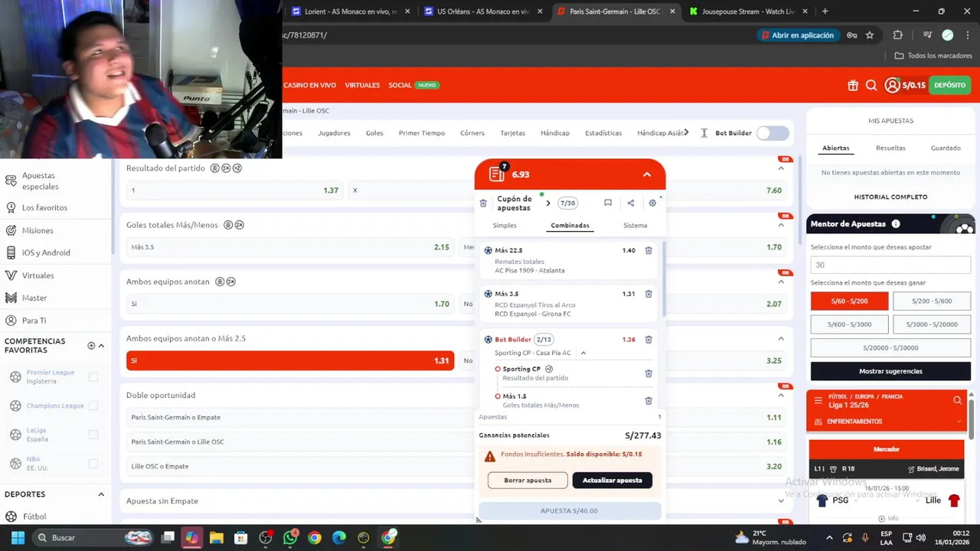The height and width of the screenshot is (551, 980).
Task: Check the NBA favorite box
Action: coord(93,464)
